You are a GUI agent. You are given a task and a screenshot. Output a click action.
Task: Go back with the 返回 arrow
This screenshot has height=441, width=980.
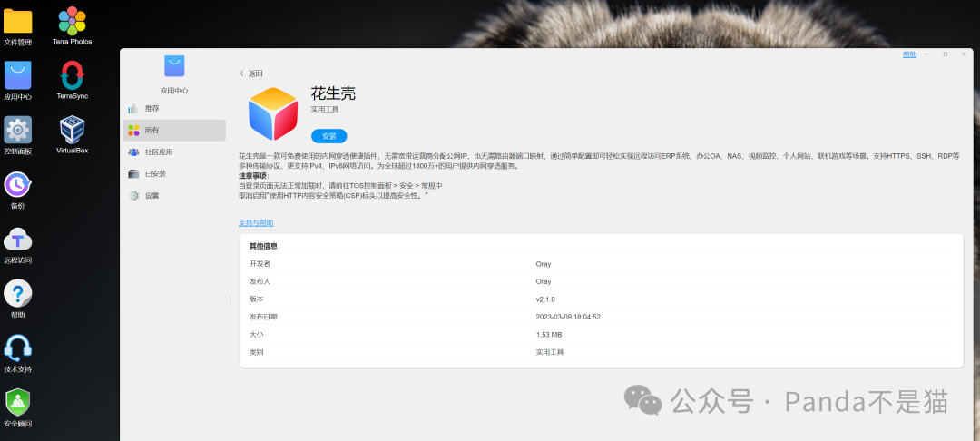[251, 73]
